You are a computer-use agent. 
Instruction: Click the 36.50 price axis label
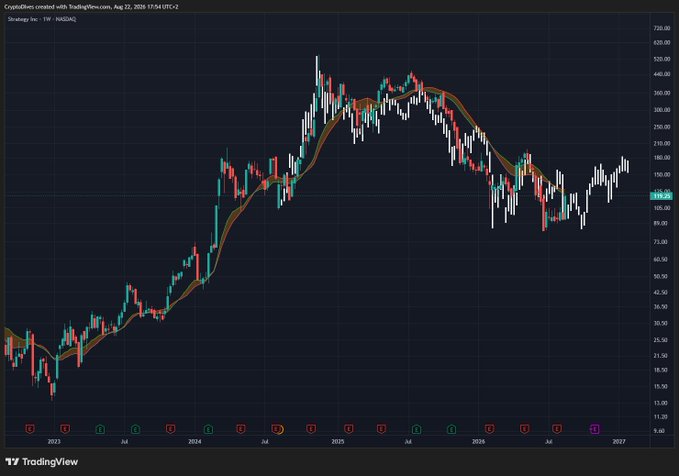661,307
